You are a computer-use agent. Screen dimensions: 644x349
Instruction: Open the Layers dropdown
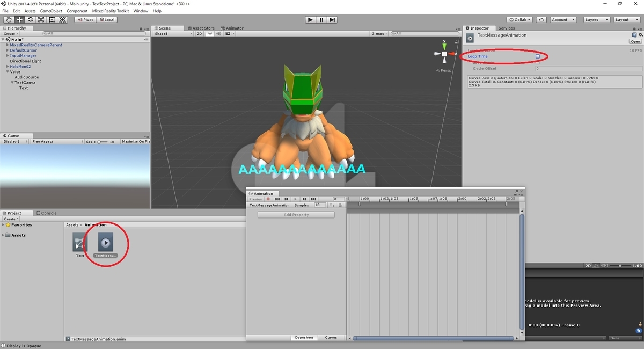596,20
